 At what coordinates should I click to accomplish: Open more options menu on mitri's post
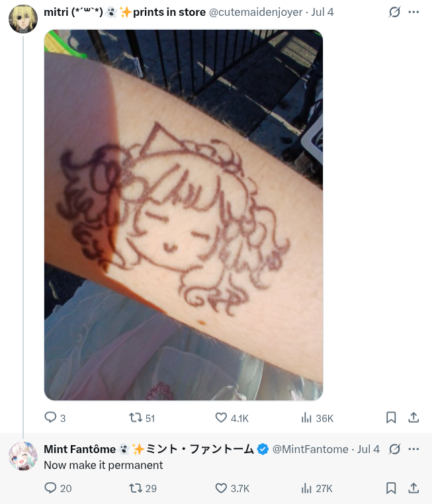[x=413, y=12]
